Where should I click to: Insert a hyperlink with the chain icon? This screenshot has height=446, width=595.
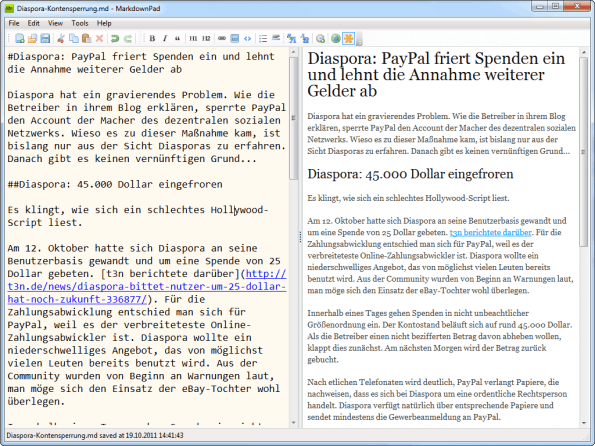[222, 38]
